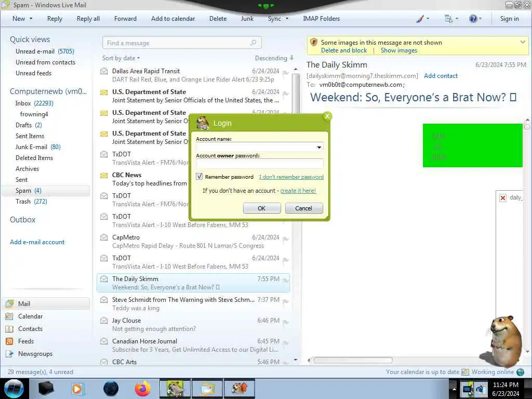Open the Windows Start orb
This screenshot has height=399, width=532.
(x=14, y=389)
